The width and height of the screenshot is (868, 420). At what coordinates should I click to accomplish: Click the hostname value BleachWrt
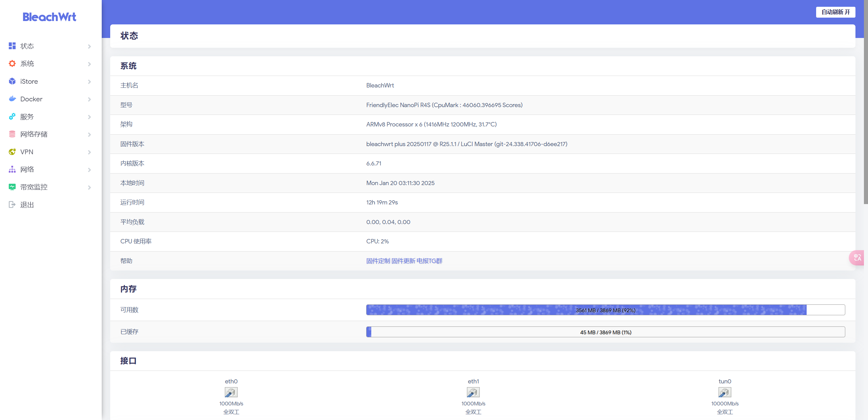(x=380, y=85)
